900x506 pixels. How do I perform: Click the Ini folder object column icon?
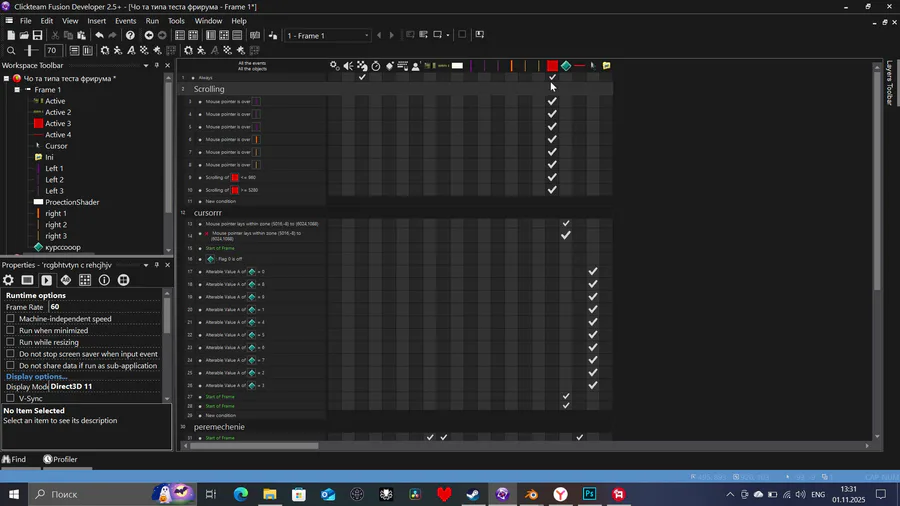[x=607, y=66]
